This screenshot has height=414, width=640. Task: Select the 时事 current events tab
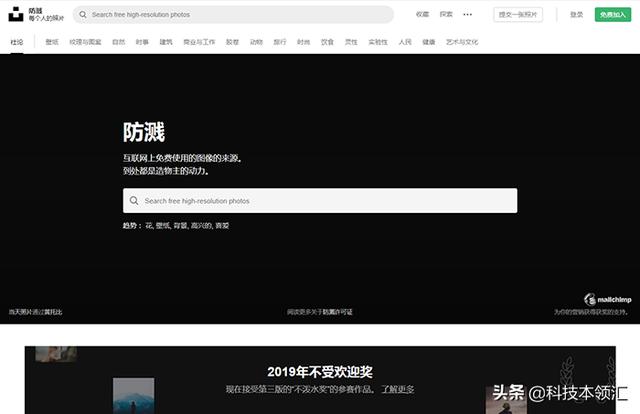coord(142,42)
